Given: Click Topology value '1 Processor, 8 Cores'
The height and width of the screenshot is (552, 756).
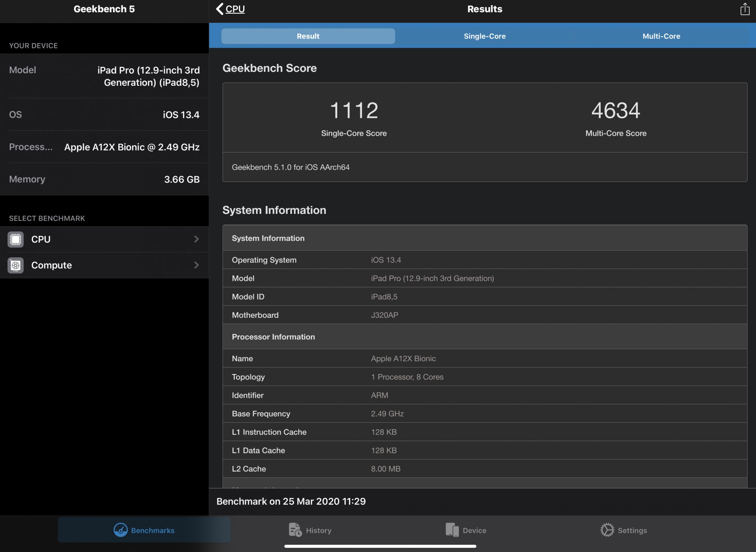Looking at the screenshot, I should pos(407,377).
